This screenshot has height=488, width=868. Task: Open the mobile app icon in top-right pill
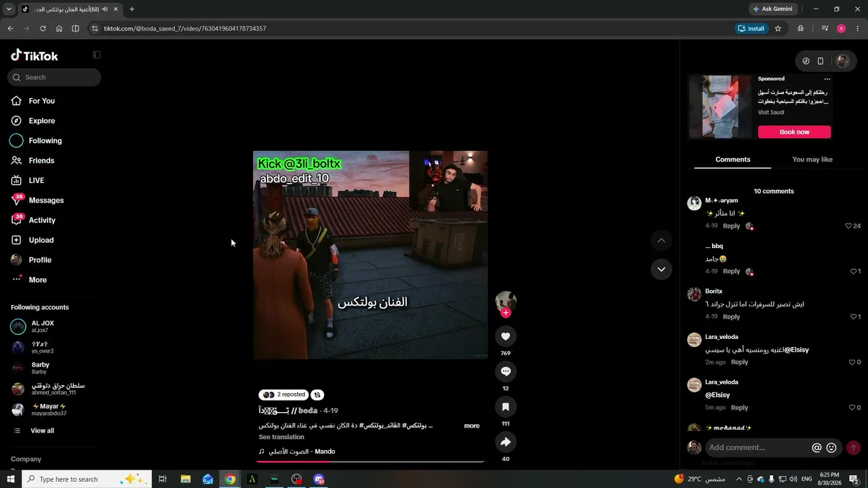821,61
